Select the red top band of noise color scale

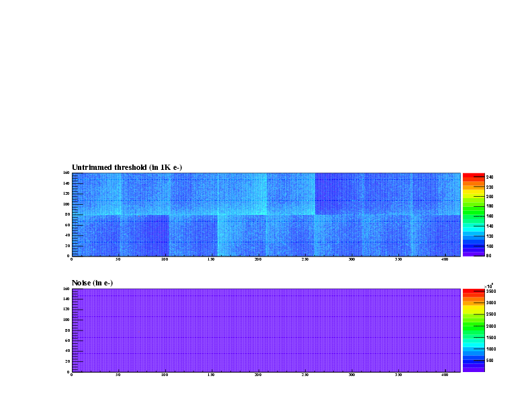click(x=469, y=291)
